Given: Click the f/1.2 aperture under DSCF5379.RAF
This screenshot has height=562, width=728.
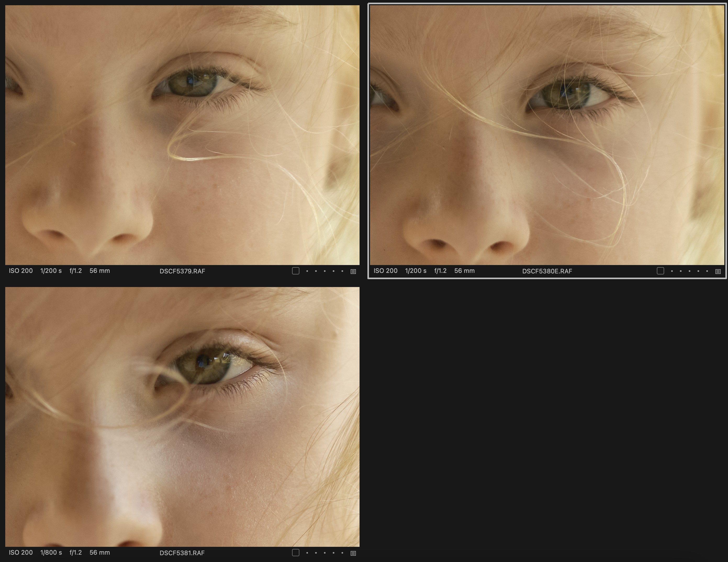Looking at the screenshot, I should [76, 271].
